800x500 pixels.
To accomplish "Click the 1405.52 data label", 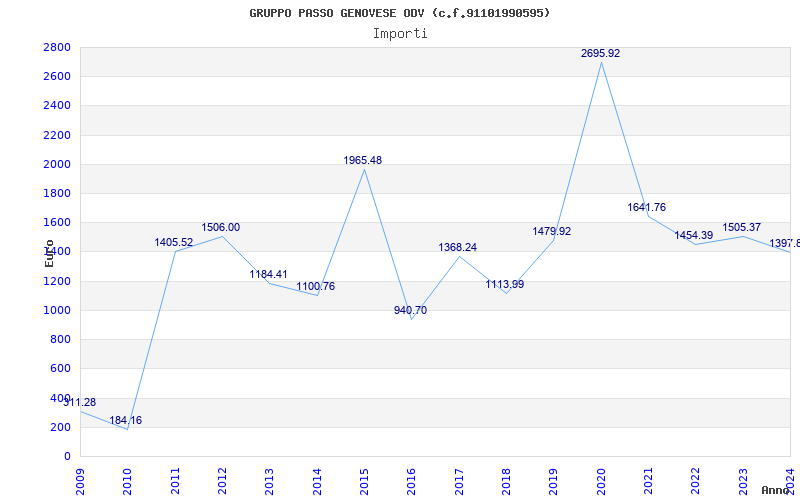I will coord(173,242).
